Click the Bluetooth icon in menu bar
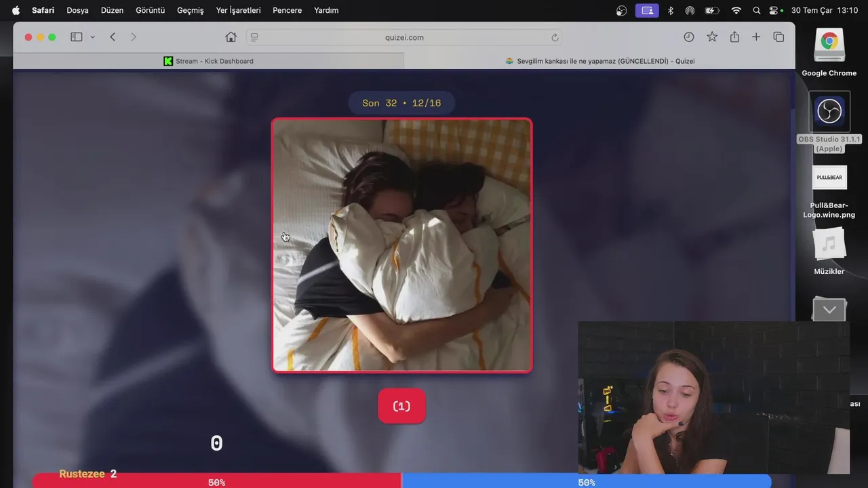Screen dimensions: 868x488 click(671, 10)
